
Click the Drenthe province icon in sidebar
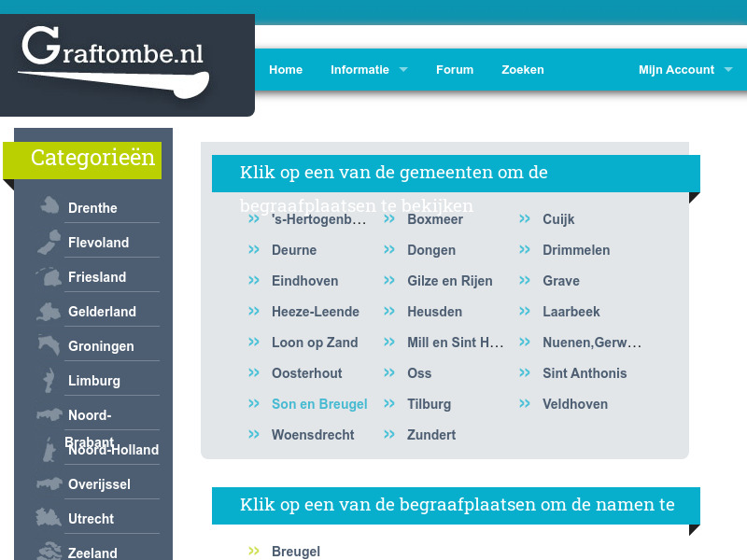pos(48,204)
